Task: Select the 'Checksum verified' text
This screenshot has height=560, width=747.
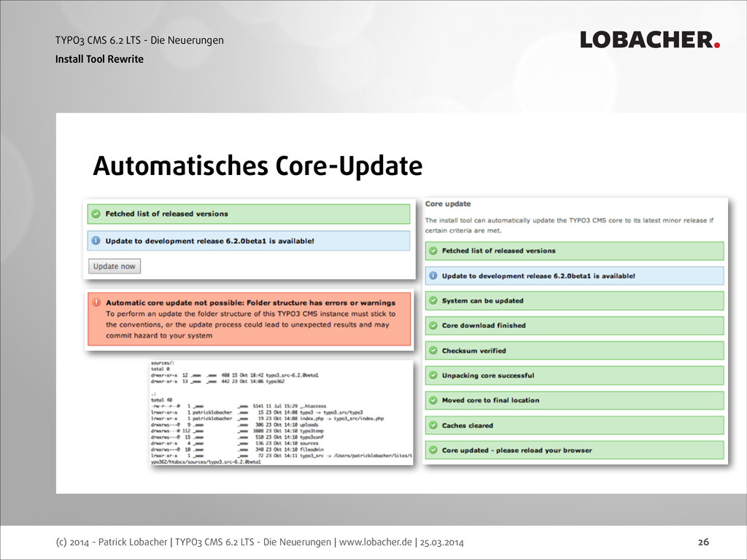Action: [474, 351]
